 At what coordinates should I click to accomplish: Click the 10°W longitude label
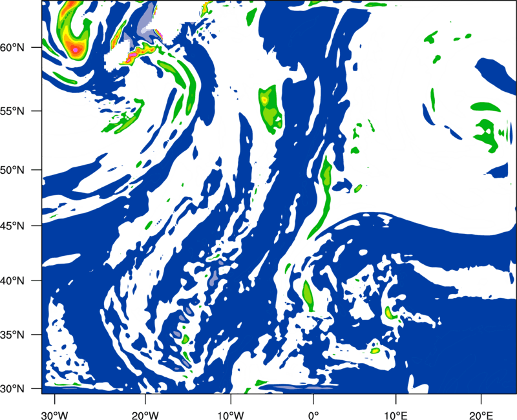click(231, 415)
